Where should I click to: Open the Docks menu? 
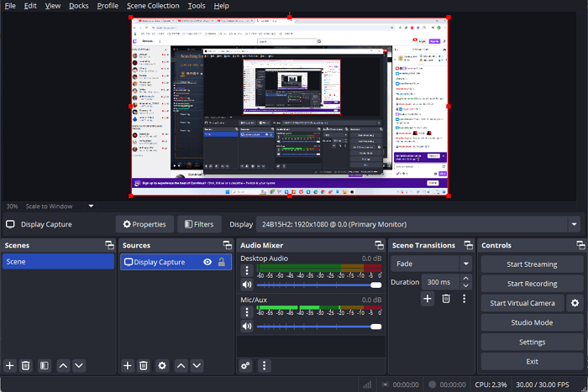[x=79, y=6]
